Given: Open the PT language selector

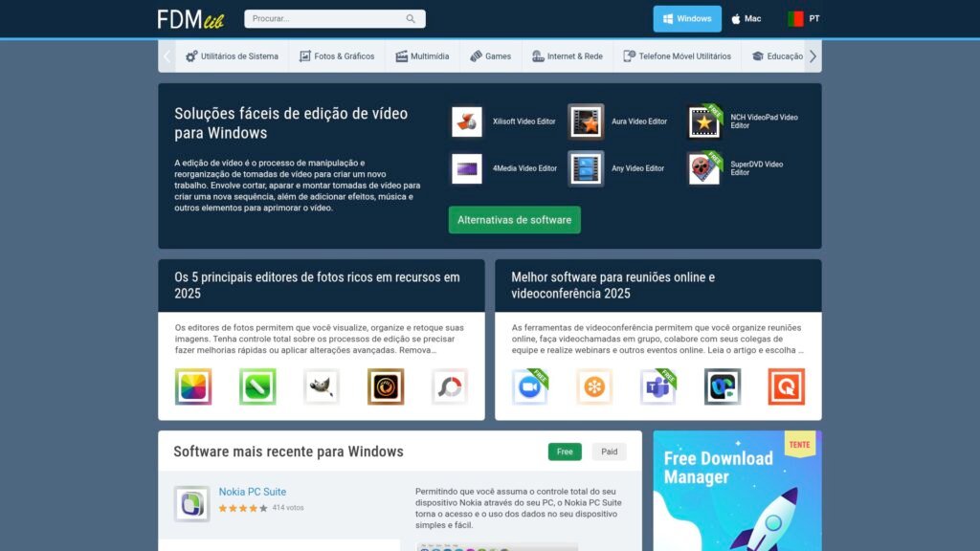Looking at the screenshot, I should click(x=804, y=19).
